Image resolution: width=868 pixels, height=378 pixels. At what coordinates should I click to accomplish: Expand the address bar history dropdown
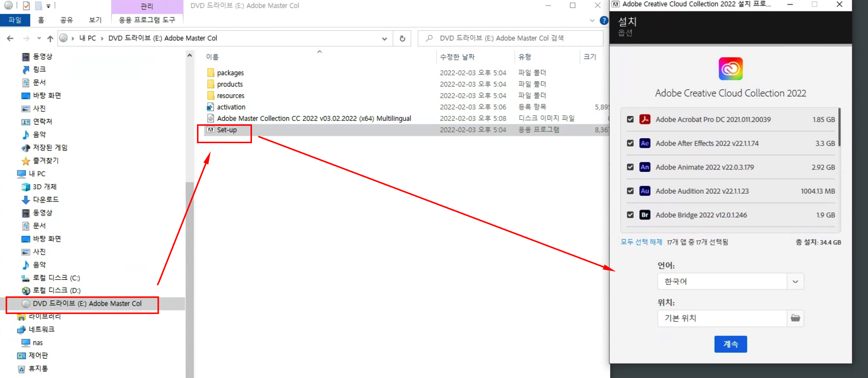384,39
